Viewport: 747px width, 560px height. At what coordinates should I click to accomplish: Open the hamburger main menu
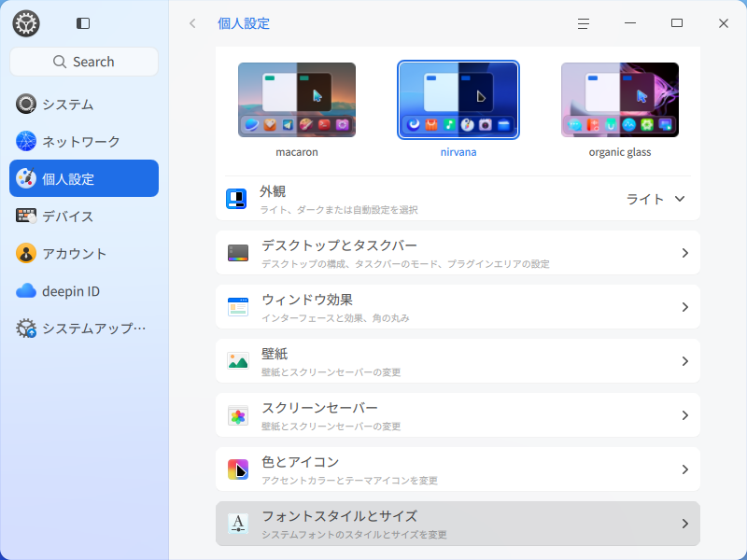click(x=583, y=23)
